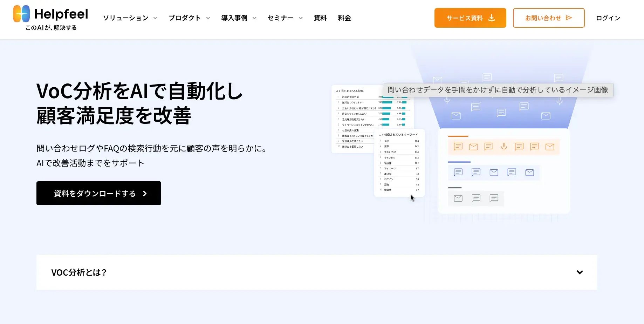This screenshot has height=324, width=644.
Task: Open the 料金 pricing page
Action: [344, 18]
